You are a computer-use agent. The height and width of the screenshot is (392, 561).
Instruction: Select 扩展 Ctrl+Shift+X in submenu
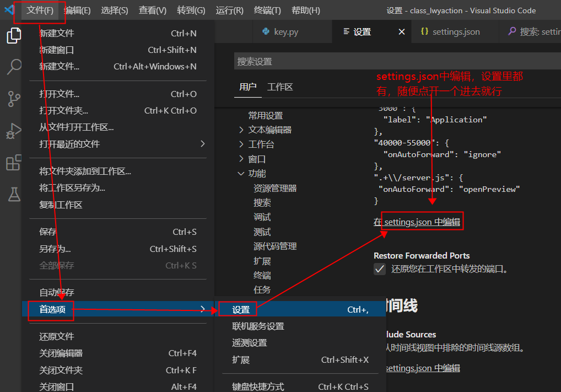pos(300,359)
